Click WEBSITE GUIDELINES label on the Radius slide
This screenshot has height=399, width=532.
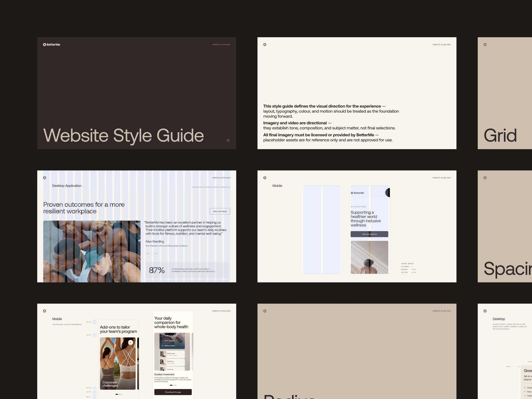442,311
